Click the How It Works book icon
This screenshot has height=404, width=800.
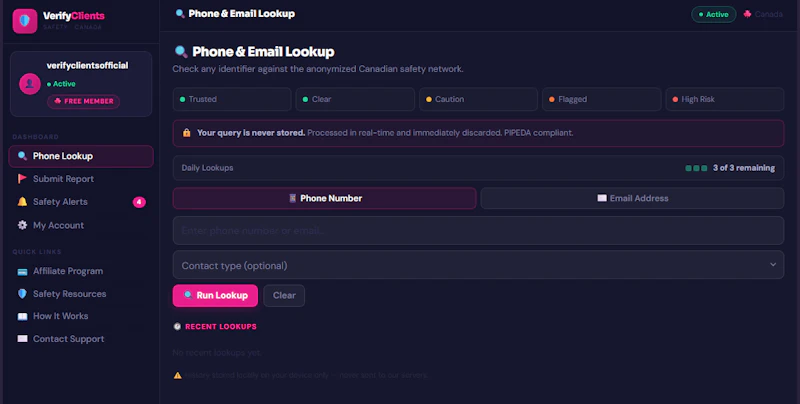tap(22, 316)
